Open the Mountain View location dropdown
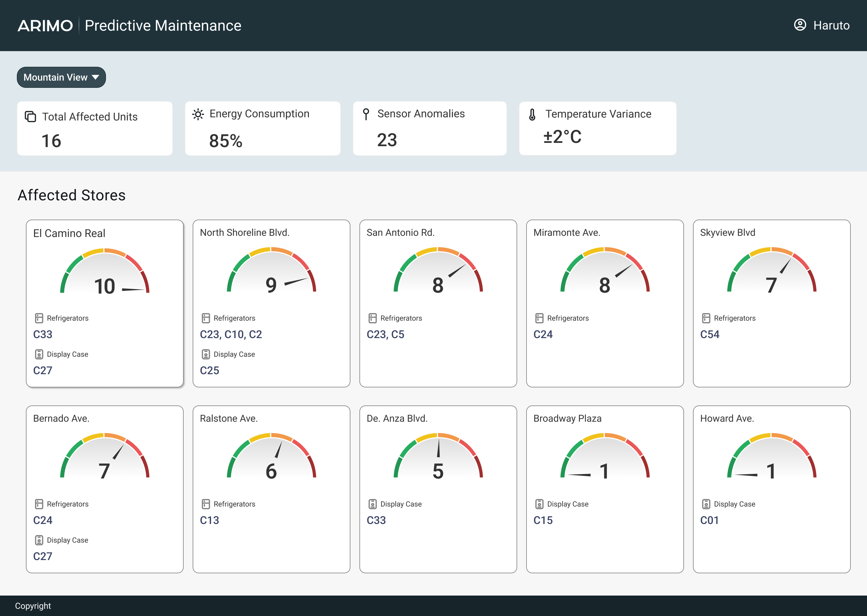The height and width of the screenshot is (616, 867). [x=61, y=77]
